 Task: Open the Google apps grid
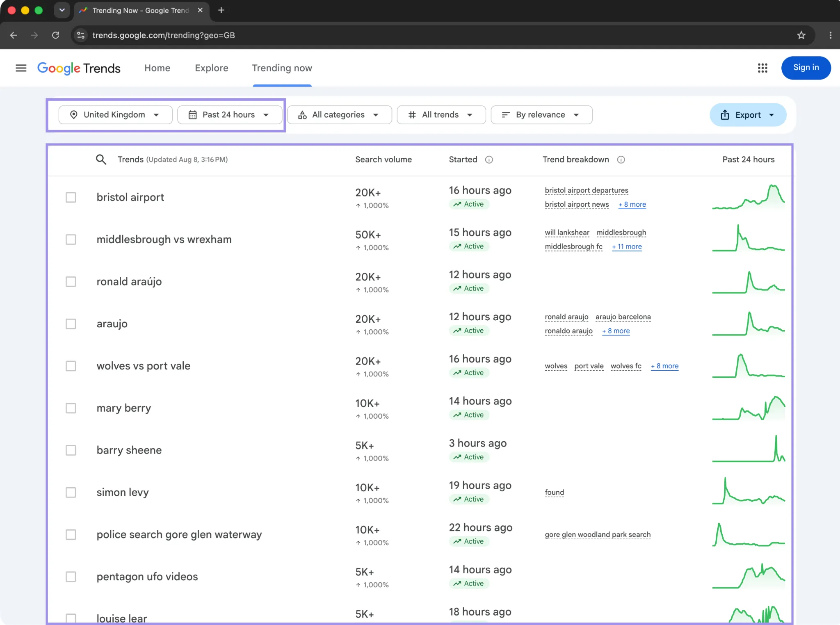(762, 68)
